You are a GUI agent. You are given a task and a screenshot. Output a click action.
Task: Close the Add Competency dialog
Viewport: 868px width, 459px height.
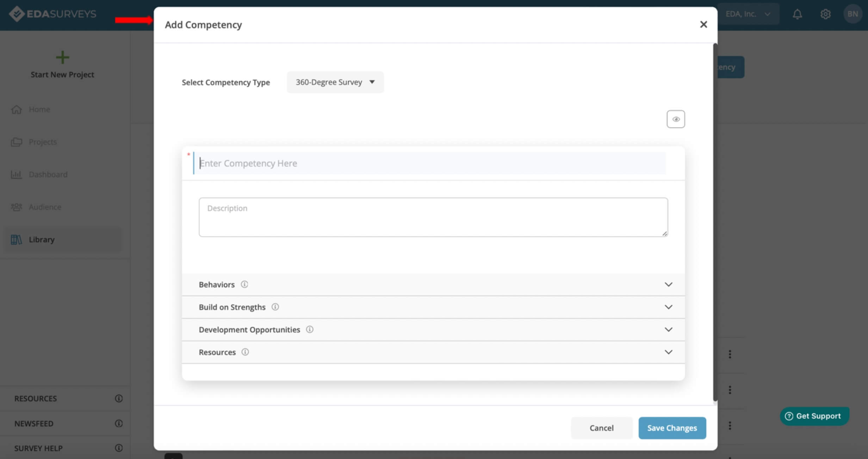click(703, 24)
